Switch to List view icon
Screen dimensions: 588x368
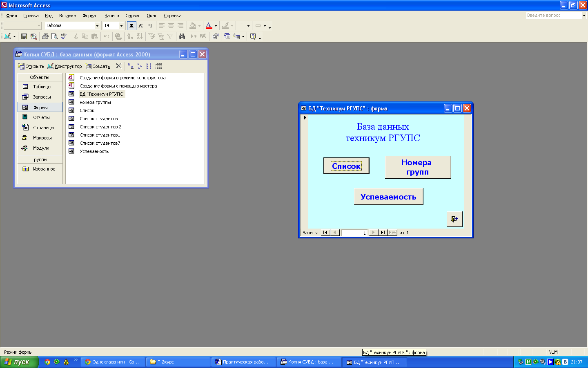coord(149,66)
